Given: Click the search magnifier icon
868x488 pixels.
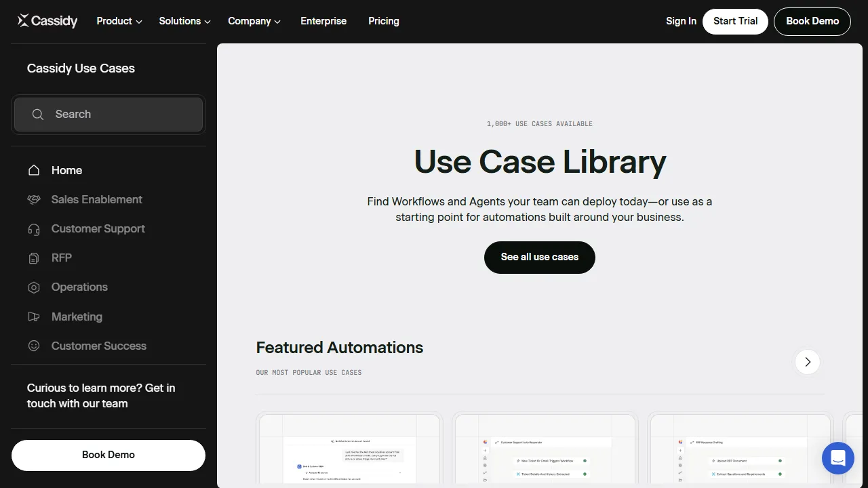Looking at the screenshot, I should tap(38, 115).
